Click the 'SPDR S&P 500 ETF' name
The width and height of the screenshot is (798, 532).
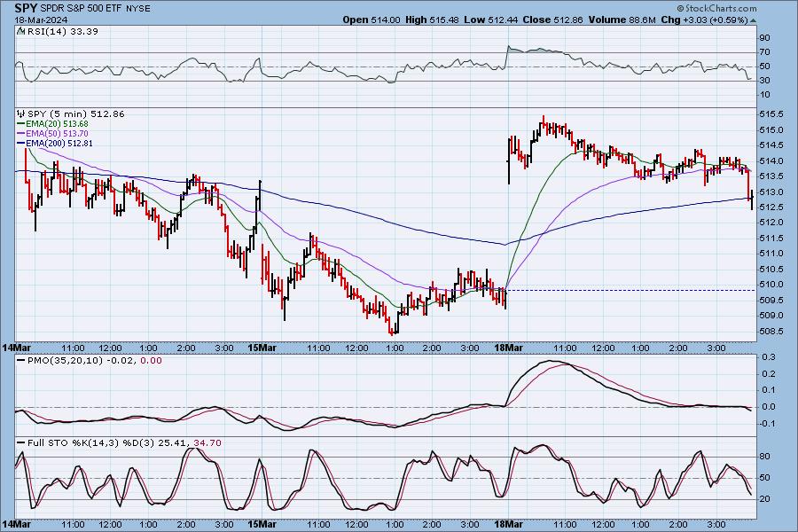click(x=80, y=9)
